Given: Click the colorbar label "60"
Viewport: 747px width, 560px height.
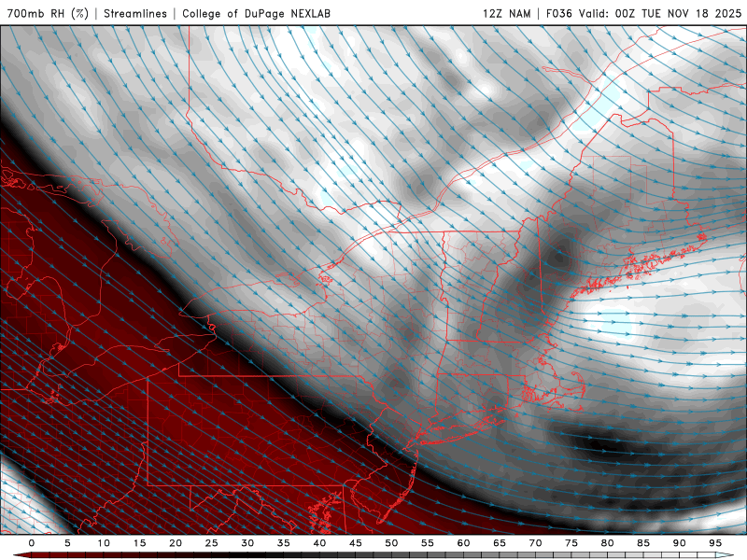Looking at the screenshot, I should point(463,543).
